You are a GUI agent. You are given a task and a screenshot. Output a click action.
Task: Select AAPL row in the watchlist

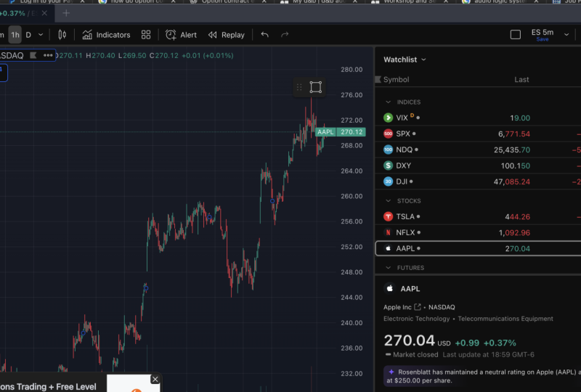tap(478, 248)
